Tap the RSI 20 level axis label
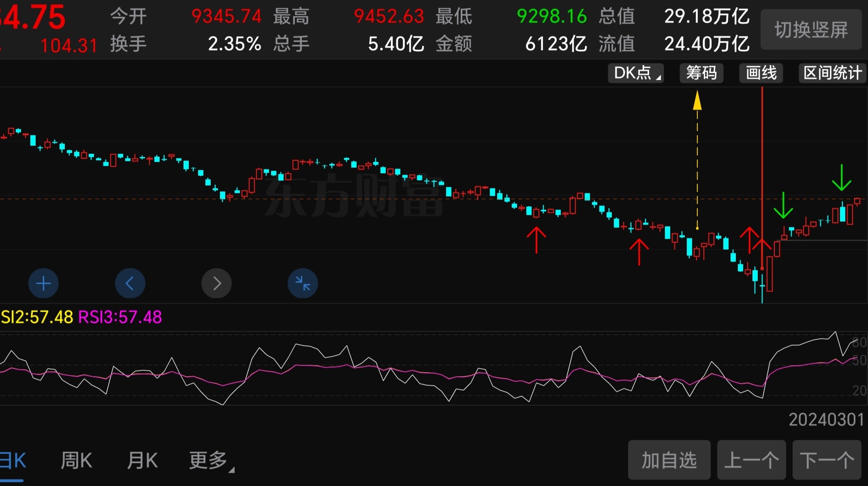868x486 pixels. (x=859, y=390)
